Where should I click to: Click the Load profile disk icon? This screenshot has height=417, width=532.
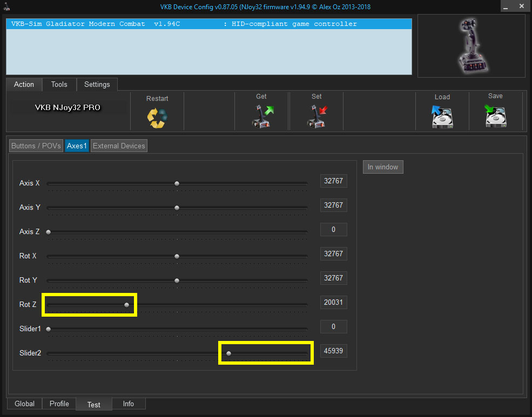tap(442, 116)
